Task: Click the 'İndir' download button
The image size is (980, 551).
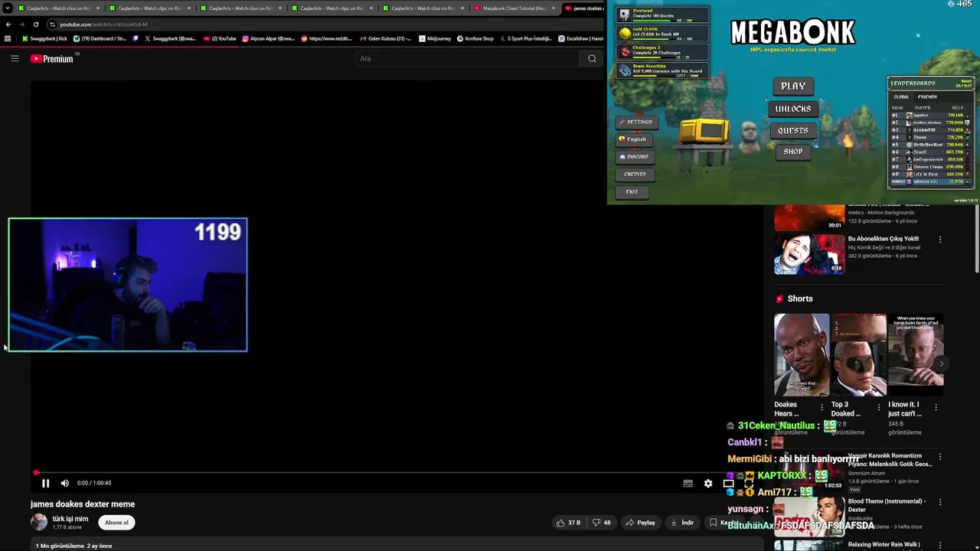Action: tap(681, 523)
